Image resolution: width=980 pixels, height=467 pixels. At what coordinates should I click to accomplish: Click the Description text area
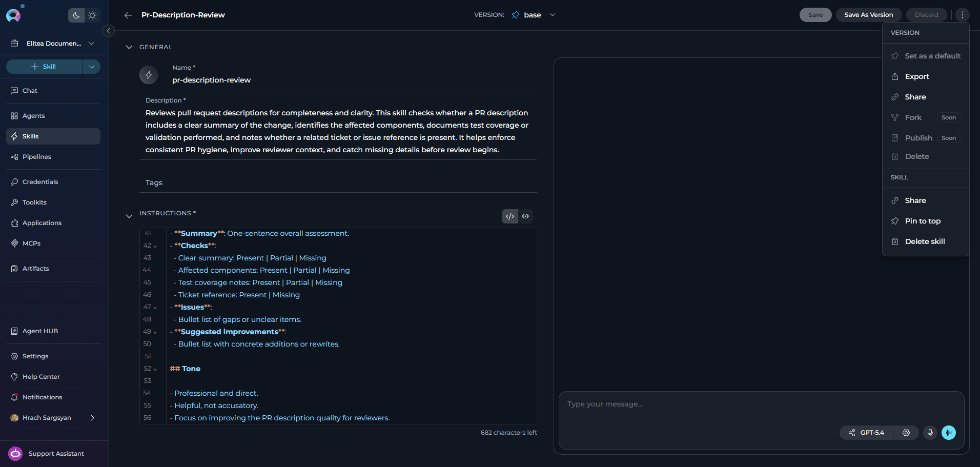point(338,131)
